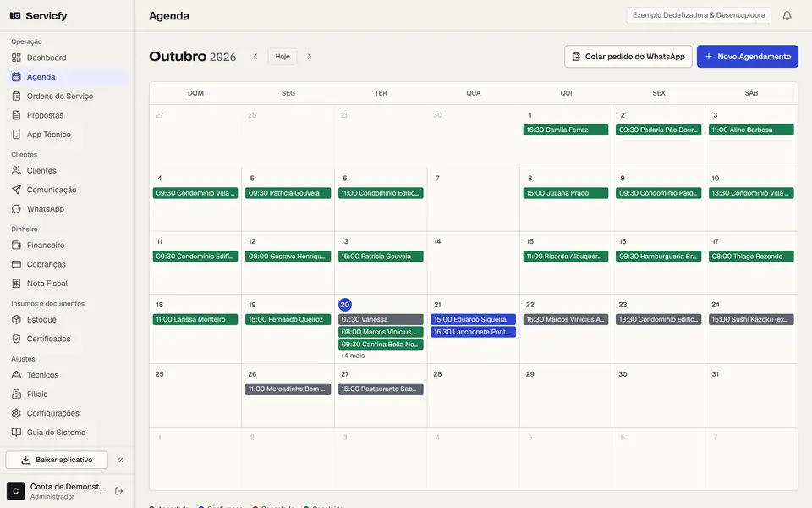Click the Configurações gear icon
Screen dimensions: 812x508
point(17,413)
